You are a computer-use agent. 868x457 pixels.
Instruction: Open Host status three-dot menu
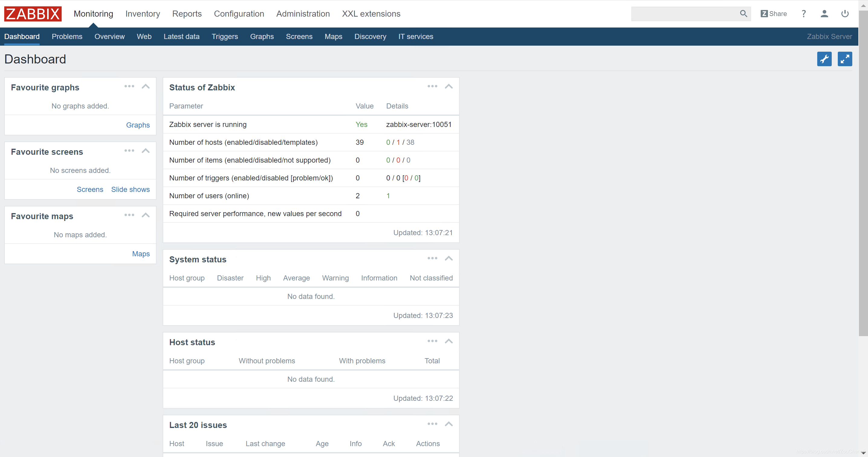point(432,342)
